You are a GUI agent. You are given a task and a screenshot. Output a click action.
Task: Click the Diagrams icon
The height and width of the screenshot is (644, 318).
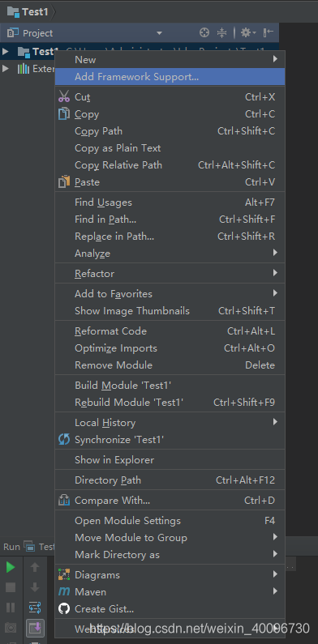tap(64, 574)
